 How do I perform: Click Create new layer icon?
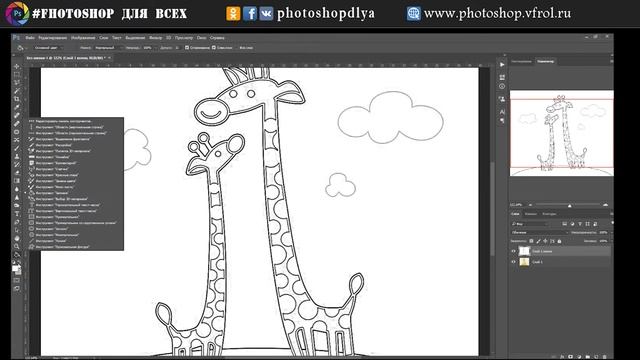[x=596, y=357]
